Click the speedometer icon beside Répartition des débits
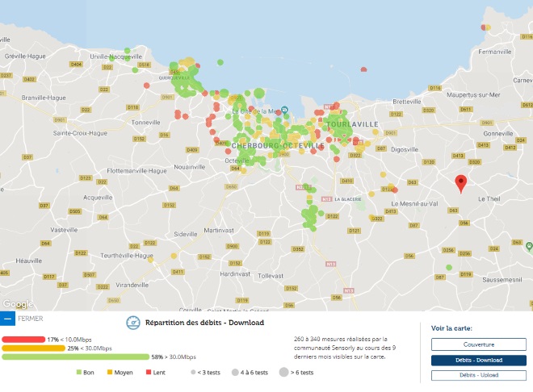The width and height of the screenshot is (533, 392). (133, 323)
